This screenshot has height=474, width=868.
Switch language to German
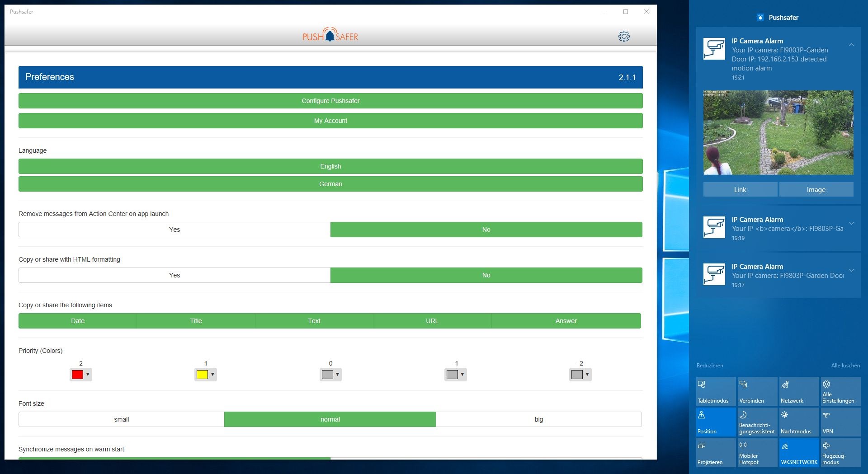click(330, 184)
